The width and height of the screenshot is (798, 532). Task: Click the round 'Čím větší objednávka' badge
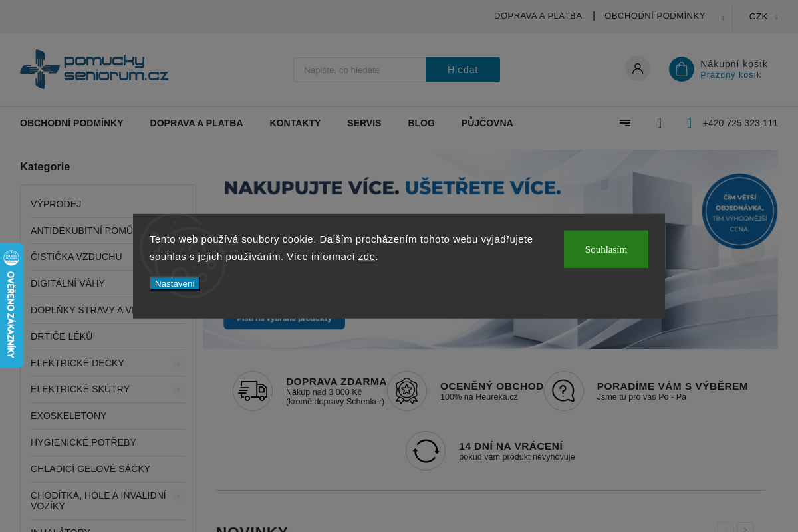pos(739,211)
